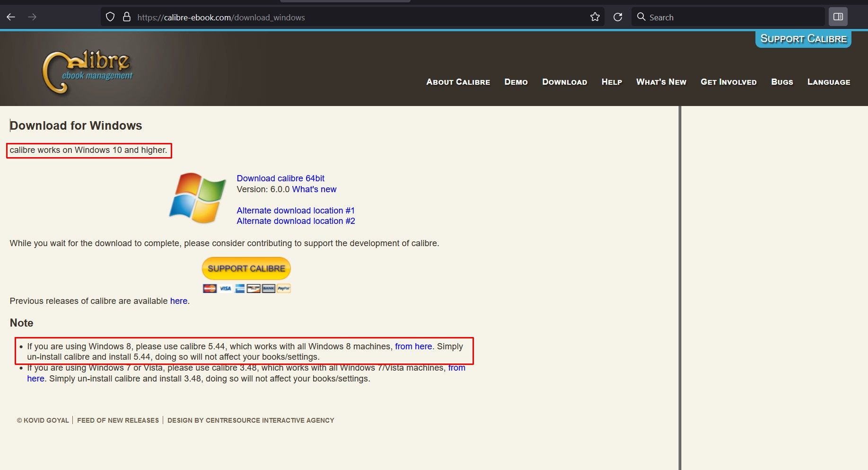Image resolution: width=868 pixels, height=470 pixels.
Task: Bookmark this page with the star
Action: [595, 17]
